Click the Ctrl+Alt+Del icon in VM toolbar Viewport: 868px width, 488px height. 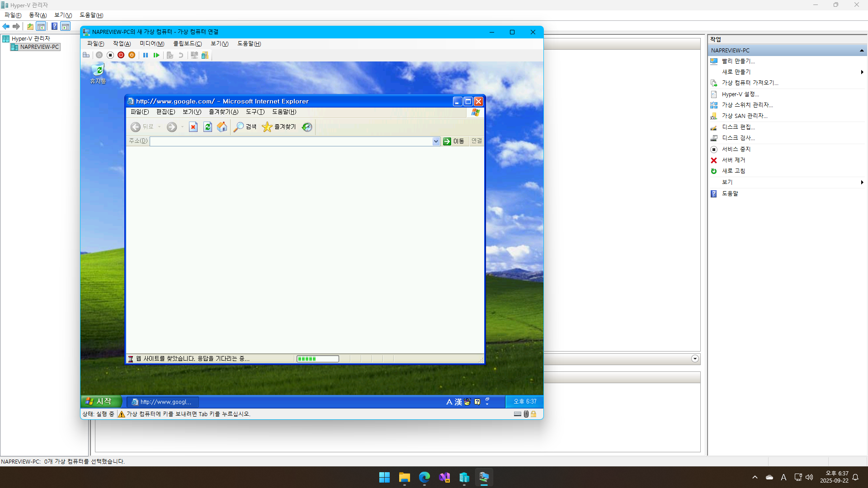point(86,55)
